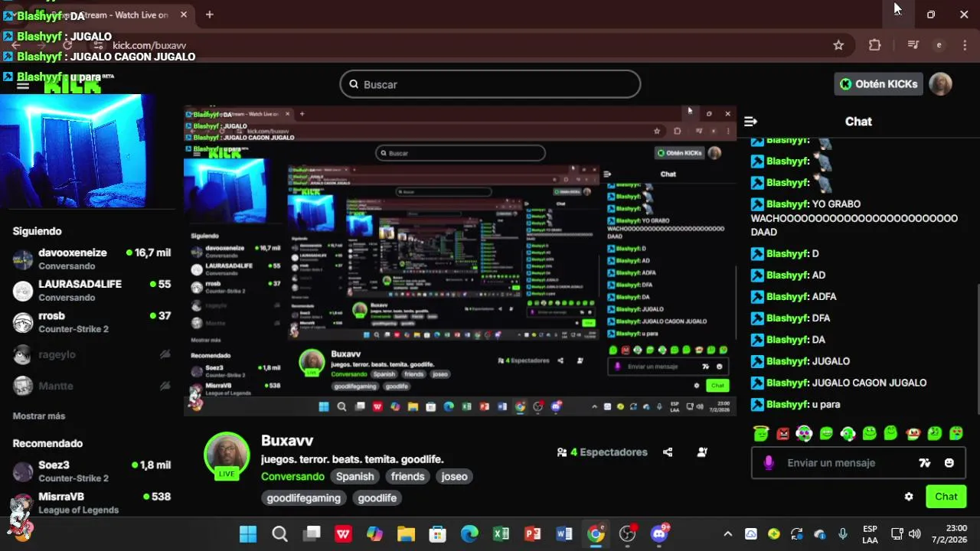Open the Buxavv streamer avatar

(x=227, y=455)
